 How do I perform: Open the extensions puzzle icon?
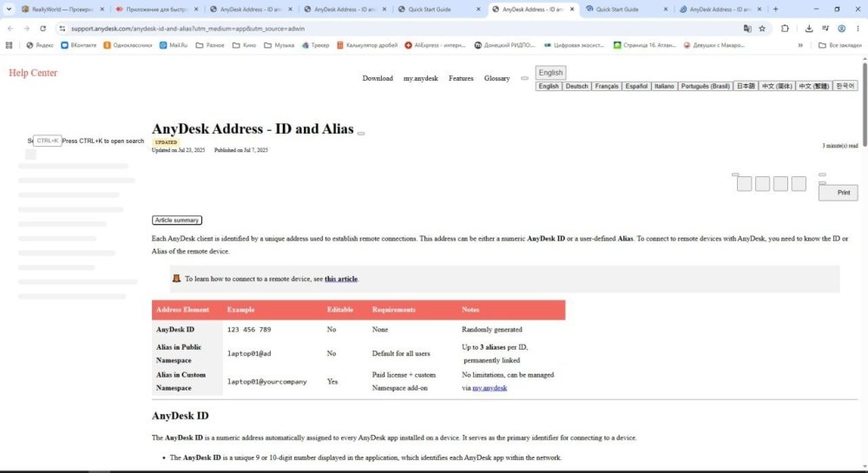(785, 29)
